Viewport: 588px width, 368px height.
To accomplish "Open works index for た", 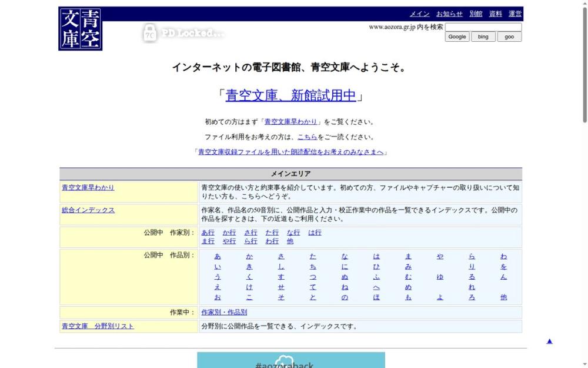I will [313, 257].
